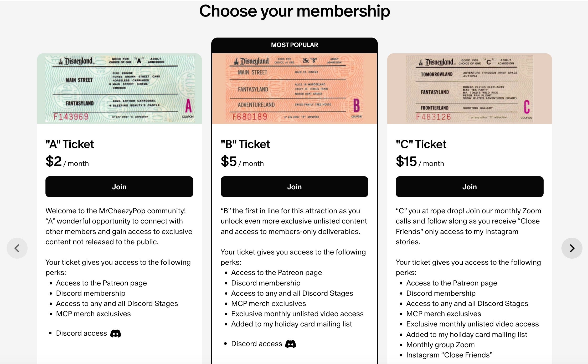The image size is (588, 364).
Task: Click the $15 / month price
Action: tap(420, 162)
